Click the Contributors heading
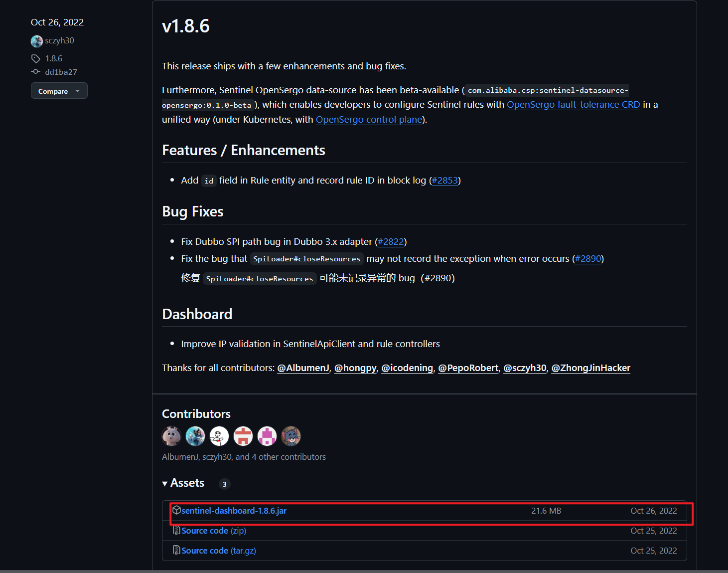Viewport: 728px width, 573px height. coord(196,414)
